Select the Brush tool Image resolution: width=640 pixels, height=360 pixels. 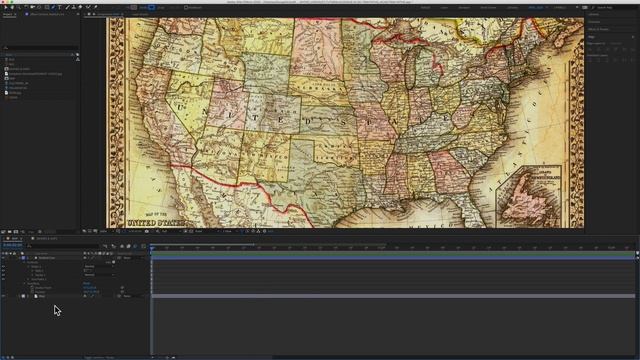(x=67, y=7)
